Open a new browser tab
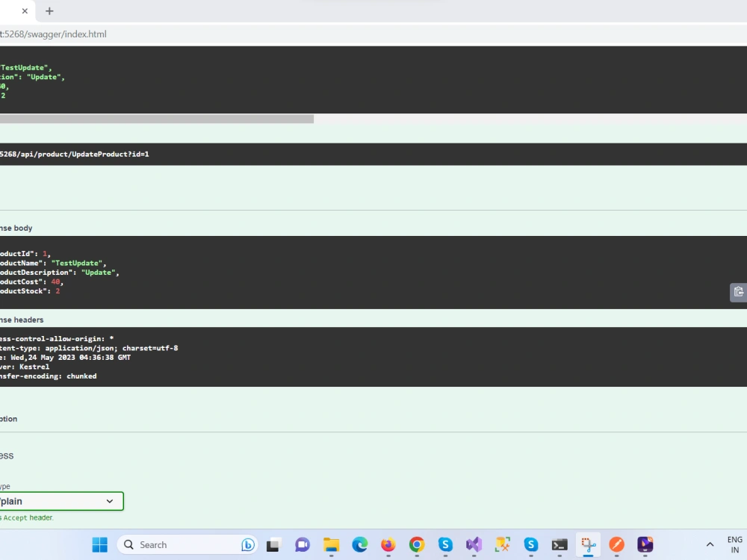 pos(49,11)
